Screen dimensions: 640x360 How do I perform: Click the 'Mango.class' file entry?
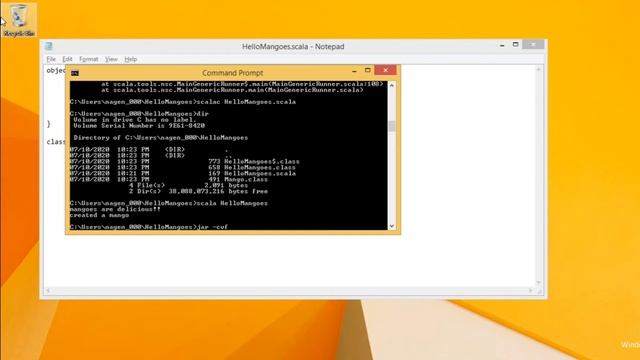coord(246,179)
